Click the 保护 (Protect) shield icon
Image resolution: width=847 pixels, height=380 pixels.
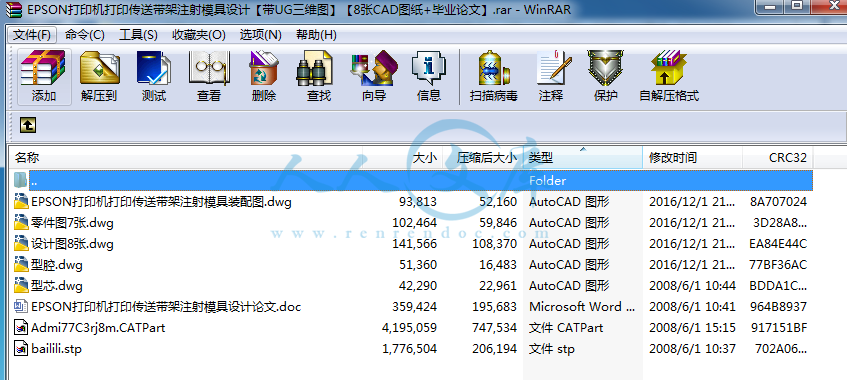click(606, 68)
